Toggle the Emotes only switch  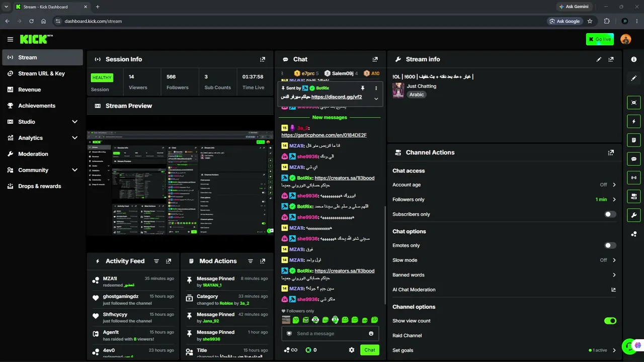pyautogui.click(x=610, y=245)
